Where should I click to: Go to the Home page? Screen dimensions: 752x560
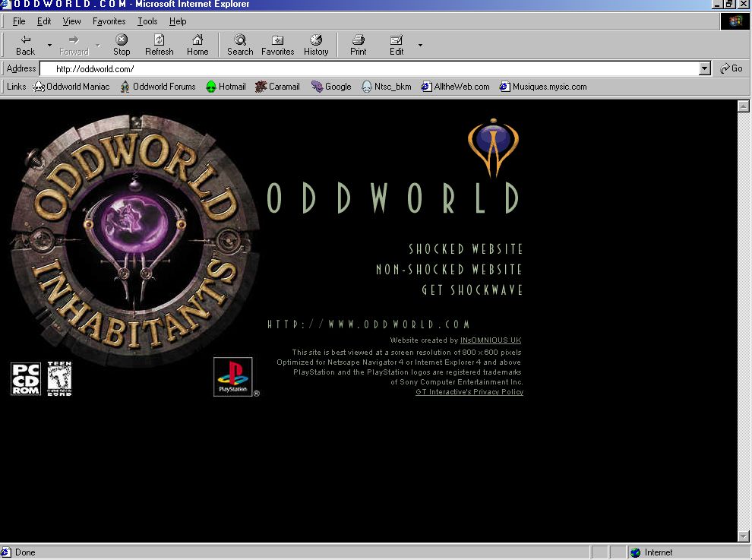tap(197, 45)
